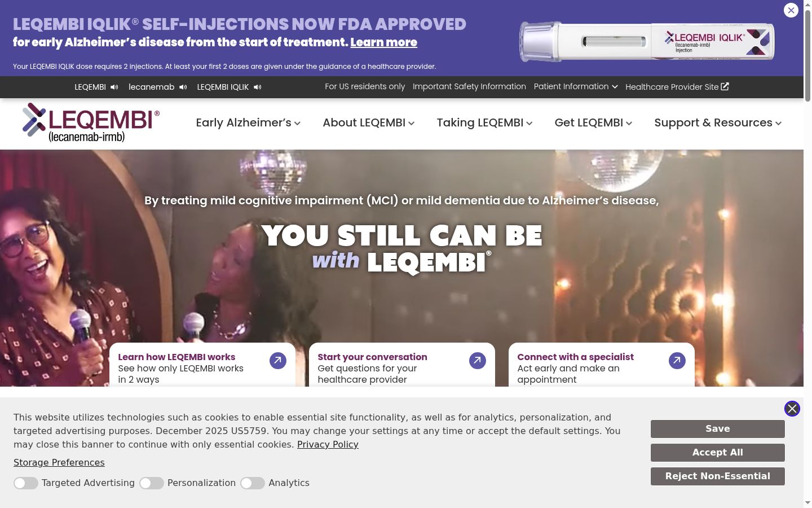Switch on the Analytics toggle
This screenshot has width=812, height=508.
253,483
